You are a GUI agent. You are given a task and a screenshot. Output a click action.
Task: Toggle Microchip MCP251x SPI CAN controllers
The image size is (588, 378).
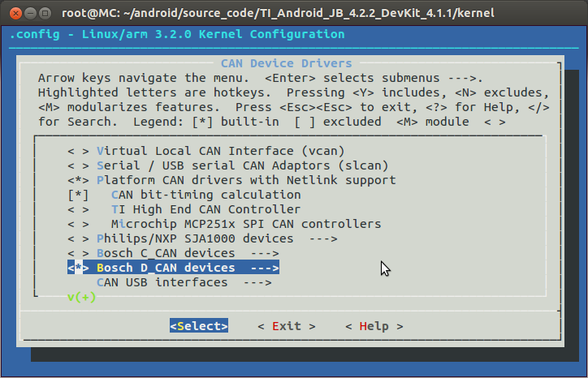[x=78, y=224]
